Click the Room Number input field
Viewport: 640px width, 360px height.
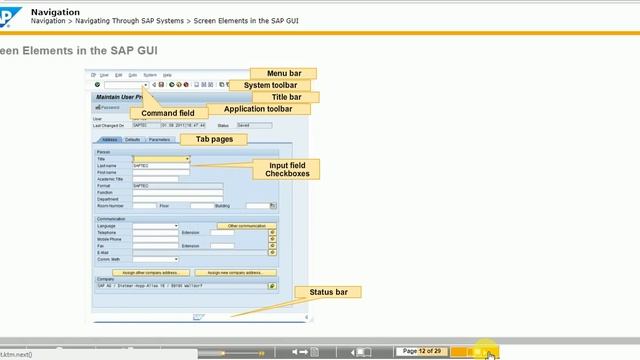pyautogui.click(x=144, y=206)
